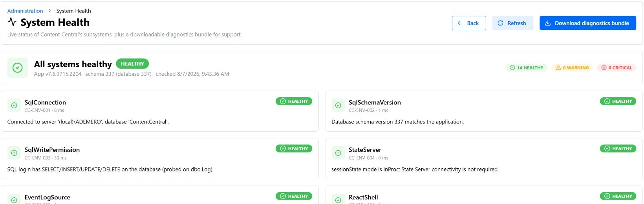The image size is (644, 204).
Task: Select the EventLogSource title
Action: tap(48, 197)
